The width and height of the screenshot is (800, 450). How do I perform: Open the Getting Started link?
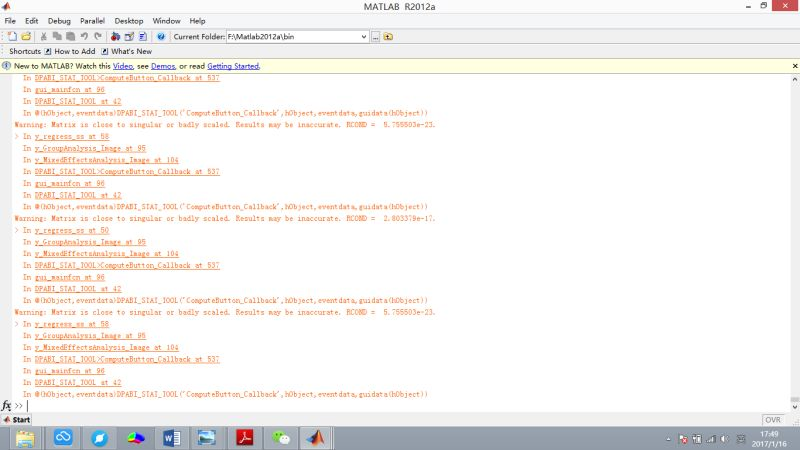click(x=233, y=66)
